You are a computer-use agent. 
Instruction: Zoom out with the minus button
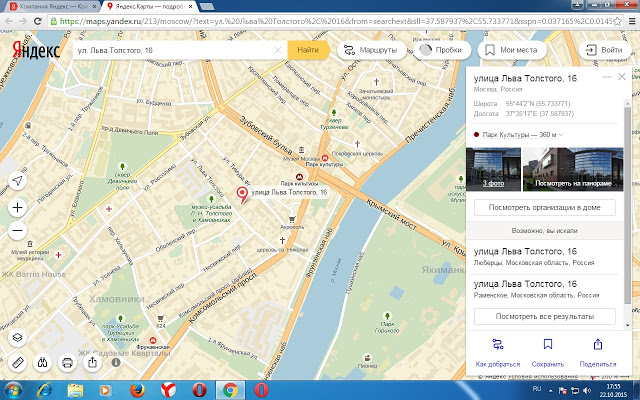18,231
